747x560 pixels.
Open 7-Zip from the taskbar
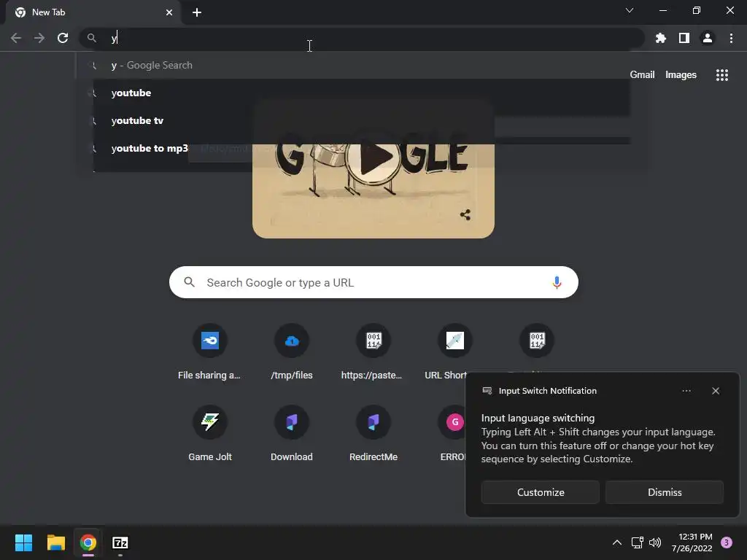tap(120, 542)
